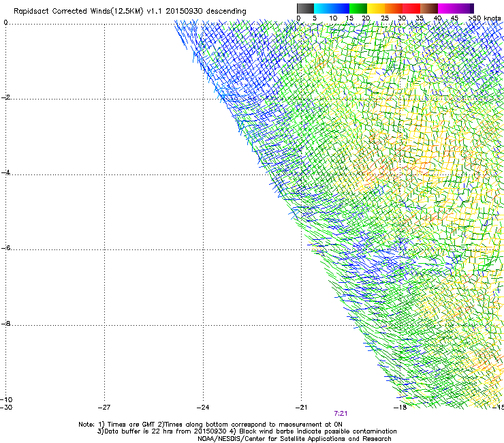Click the -8 latitude axis label
Screen dimensions: 504x443
pyautogui.click(x=5, y=324)
